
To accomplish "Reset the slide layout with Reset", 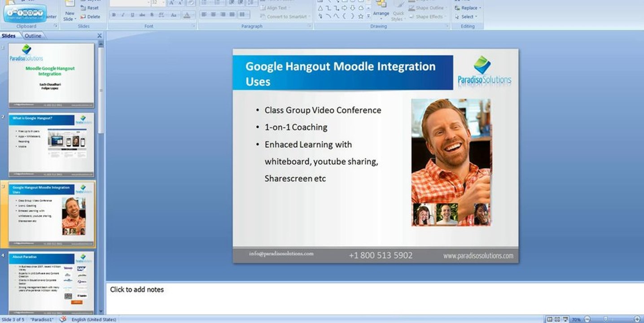I will tap(90, 8).
